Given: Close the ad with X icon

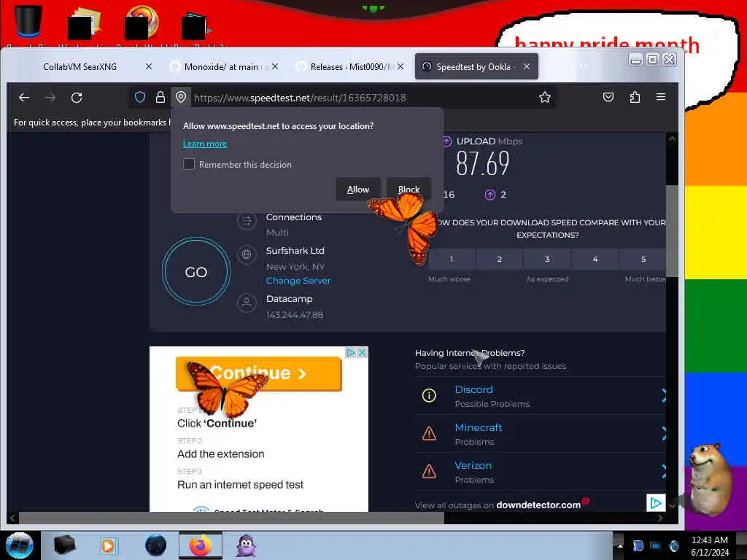Looking at the screenshot, I should [362, 352].
